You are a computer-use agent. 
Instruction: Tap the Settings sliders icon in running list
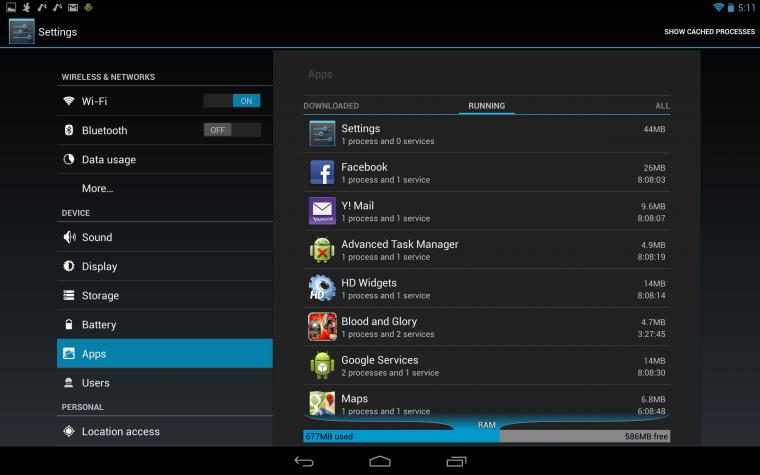[322, 134]
